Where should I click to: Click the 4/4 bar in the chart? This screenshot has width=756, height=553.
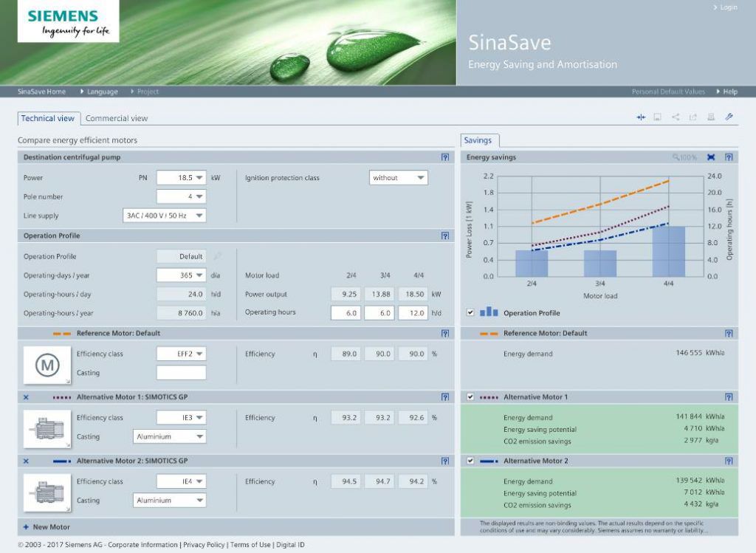(669, 251)
